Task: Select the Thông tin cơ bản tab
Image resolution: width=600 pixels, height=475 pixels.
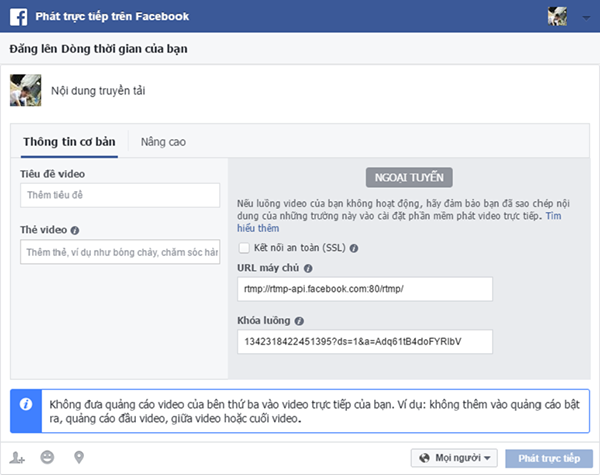Action: coord(69,142)
